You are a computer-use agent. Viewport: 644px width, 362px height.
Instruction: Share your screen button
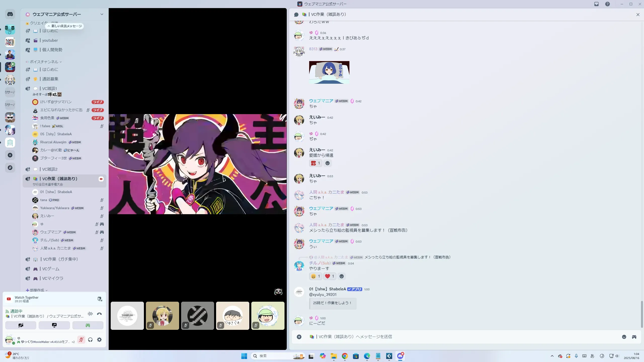(x=54, y=325)
